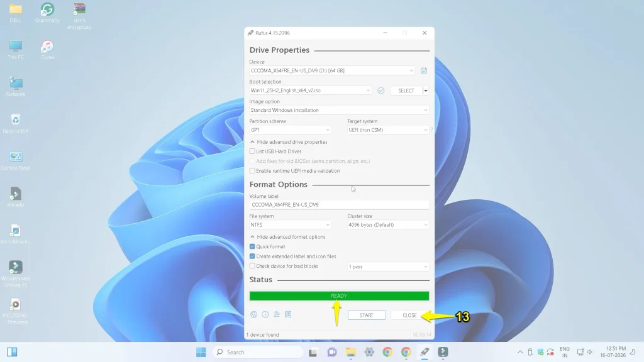
Task: Click the START button
Action: [x=367, y=315]
